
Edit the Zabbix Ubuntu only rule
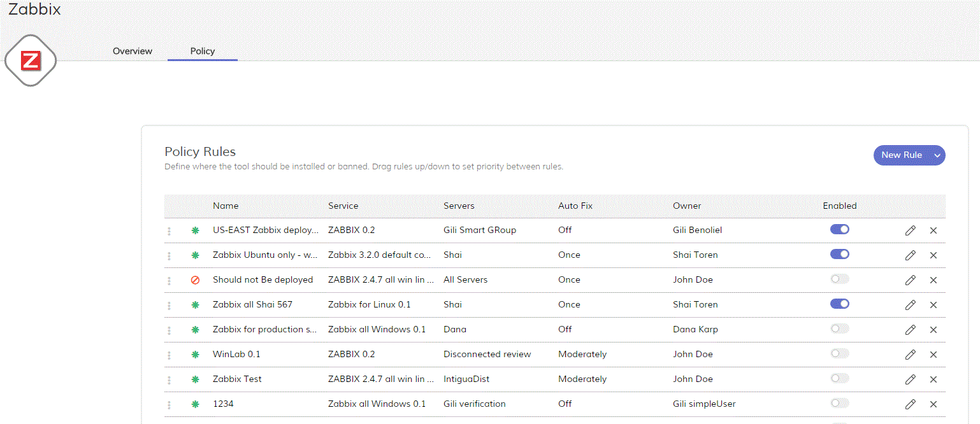(x=911, y=255)
